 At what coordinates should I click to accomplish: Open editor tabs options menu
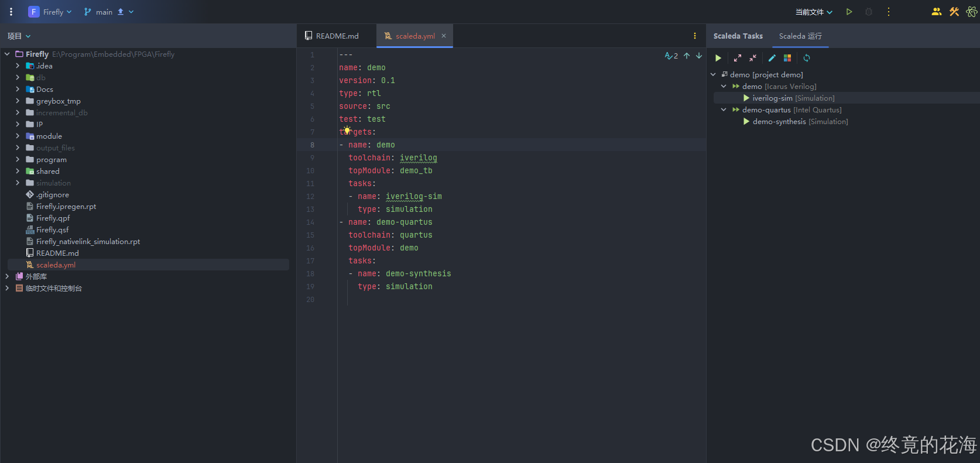pyautogui.click(x=695, y=36)
